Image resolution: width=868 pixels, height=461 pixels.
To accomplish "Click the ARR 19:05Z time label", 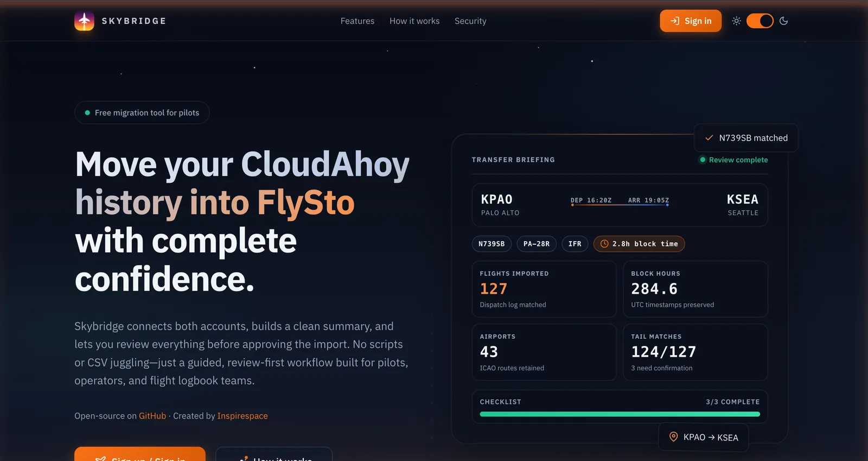I will [648, 200].
